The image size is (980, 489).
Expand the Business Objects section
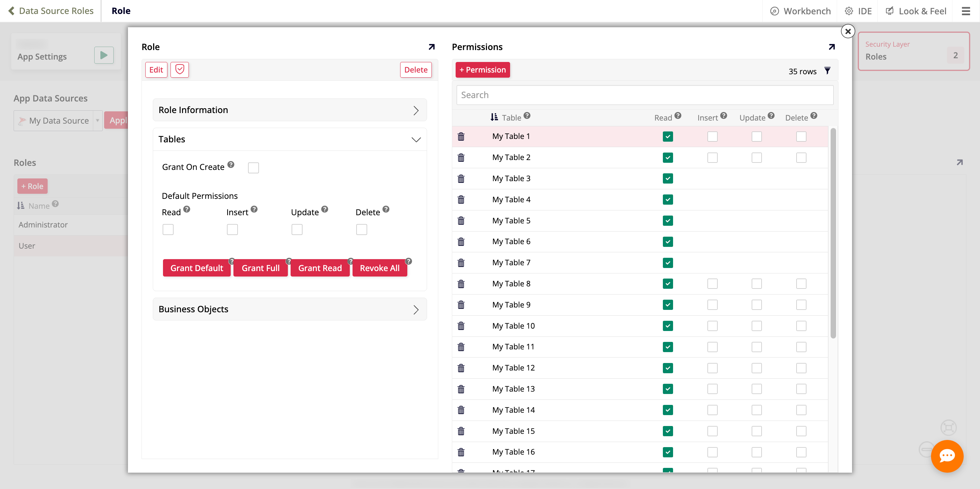coord(290,309)
